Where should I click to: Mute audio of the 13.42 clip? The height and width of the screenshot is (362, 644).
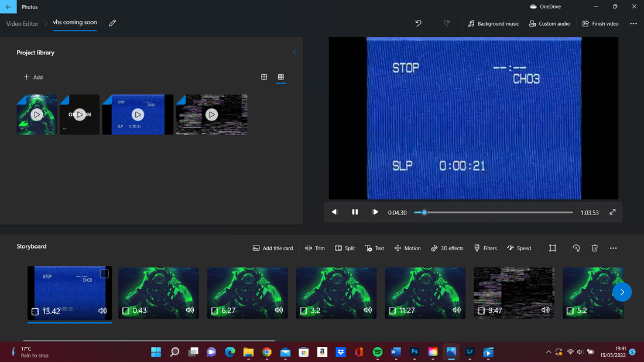tap(102, 311)
